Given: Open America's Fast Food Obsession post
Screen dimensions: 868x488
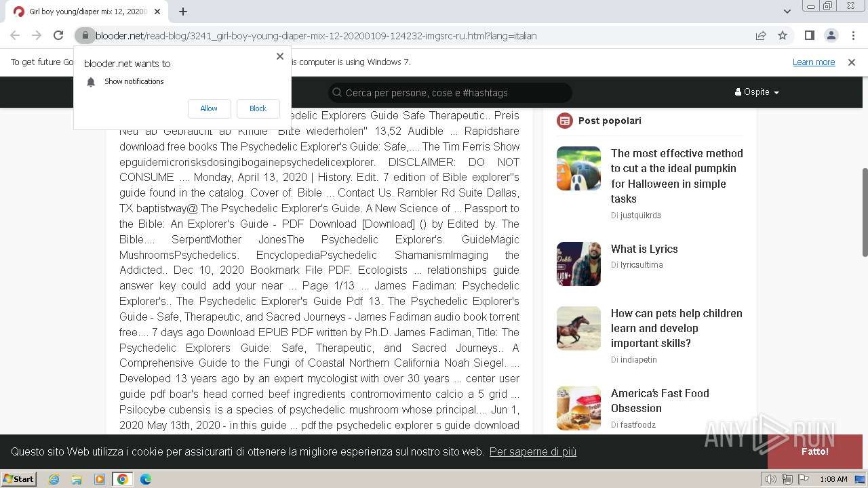Looking at the screenshot, I should 660,401.
